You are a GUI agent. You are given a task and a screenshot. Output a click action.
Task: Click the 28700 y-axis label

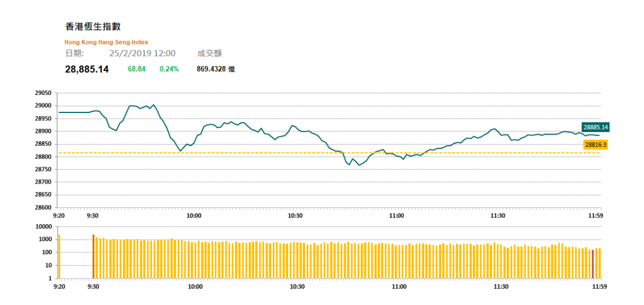pyautogui.click(x=43, y=182)
